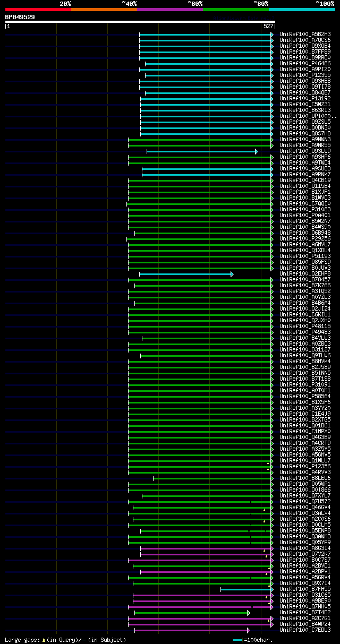Open hit UniRef100_P31091
The height and width of the screenshot is (644, 340).
click(305, 384)
